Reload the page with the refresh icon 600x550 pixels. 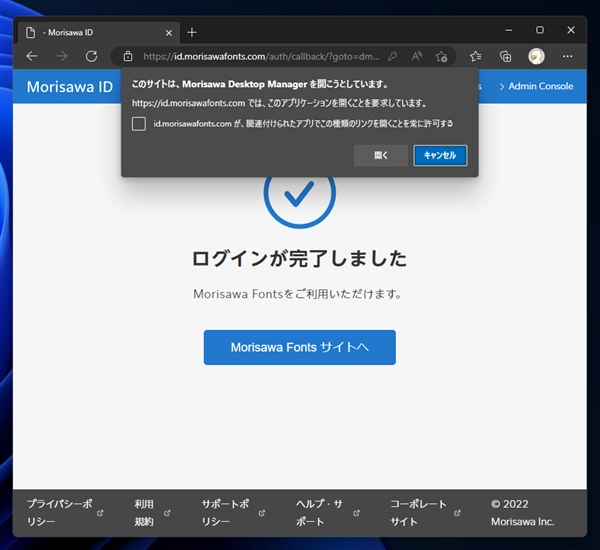click(91, 57)
